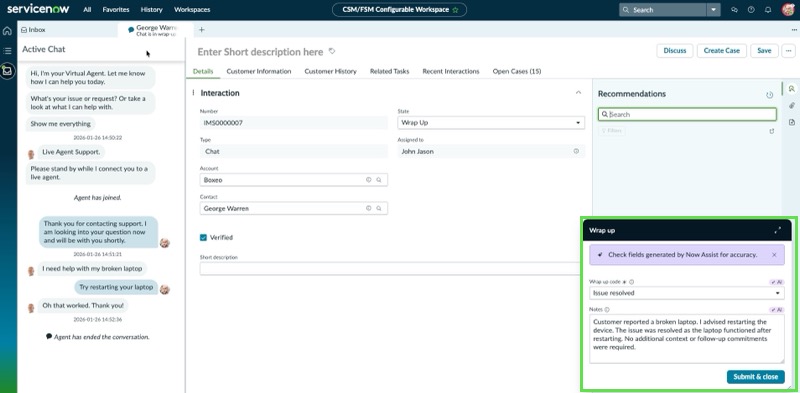The width and height of the screenshot is (800, 393).
Task: Show Wrap up code info tooltip
Action: click(x=632, y=282)
